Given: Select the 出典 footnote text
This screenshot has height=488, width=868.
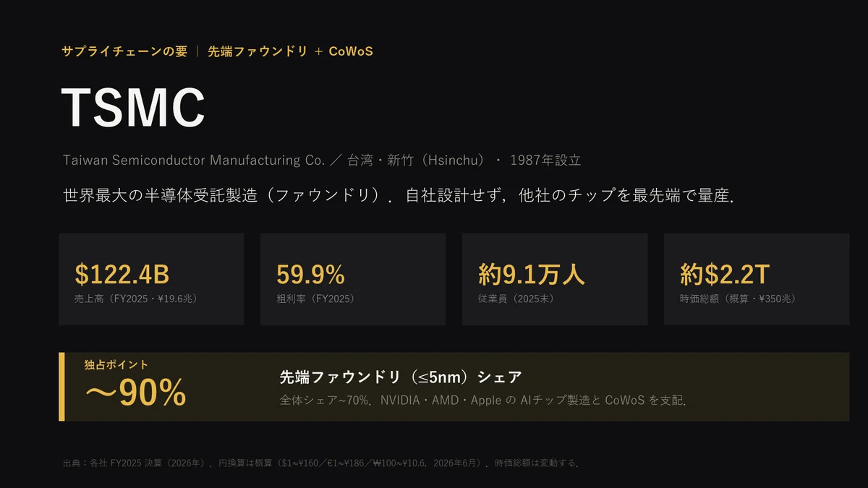Looking at the screenshot, I should (x=320, y=463).
